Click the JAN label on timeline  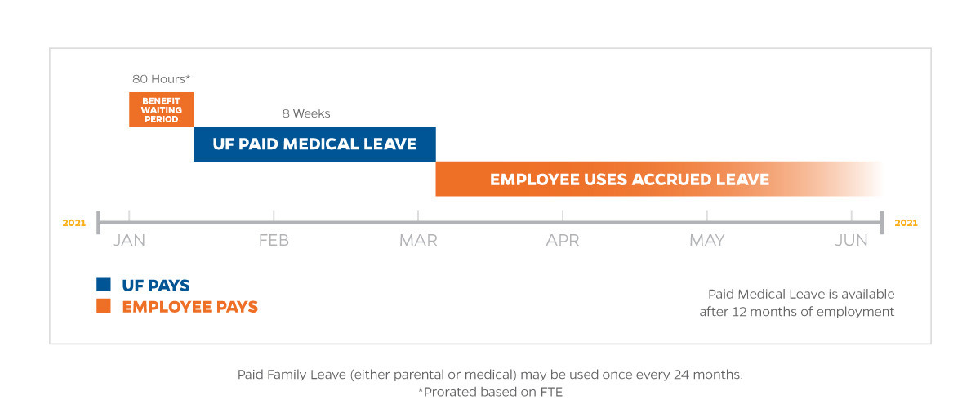coord(129,241)
